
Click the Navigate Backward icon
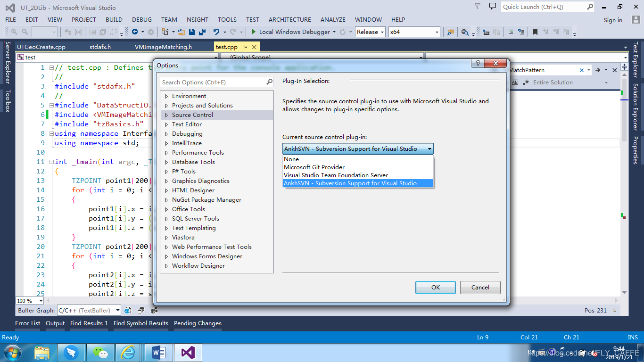click(x=135, y=32)
